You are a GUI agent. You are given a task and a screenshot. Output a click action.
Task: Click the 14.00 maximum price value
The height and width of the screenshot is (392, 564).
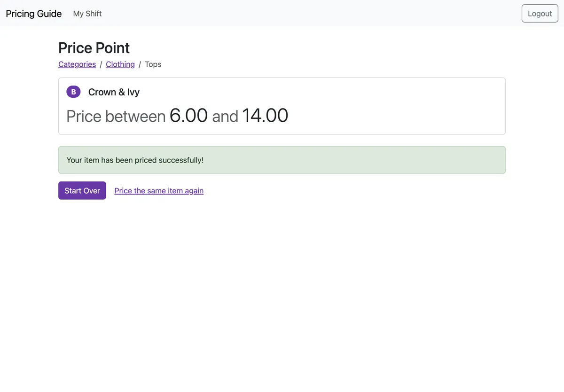pos(265,116)
